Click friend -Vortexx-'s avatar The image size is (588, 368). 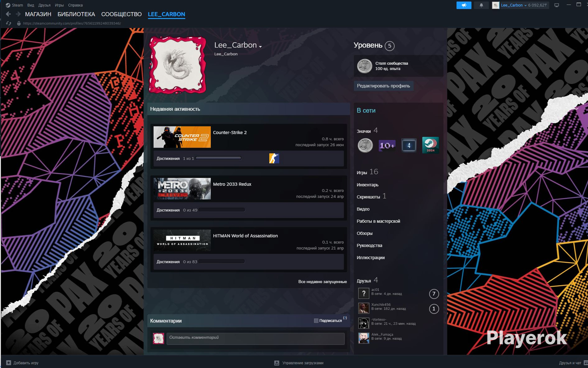tap(364, 323)
